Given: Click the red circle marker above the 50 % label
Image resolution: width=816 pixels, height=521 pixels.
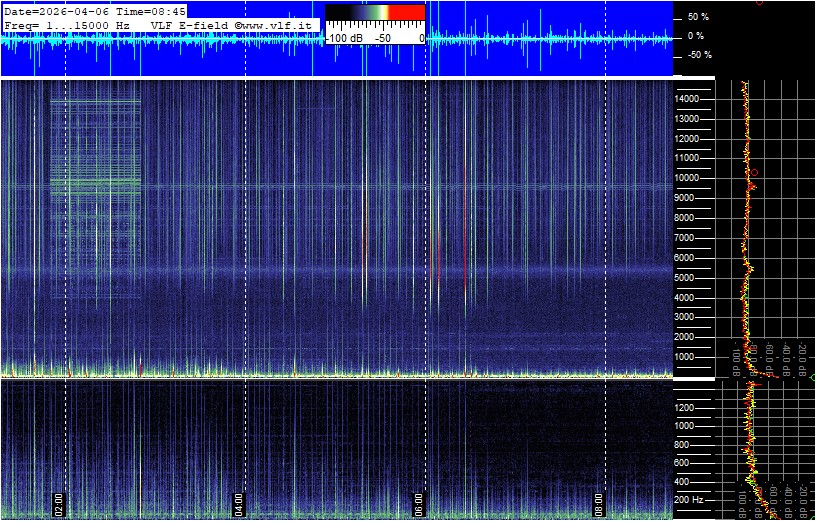Looking at the screenshot, I should [x=759, y=2].
